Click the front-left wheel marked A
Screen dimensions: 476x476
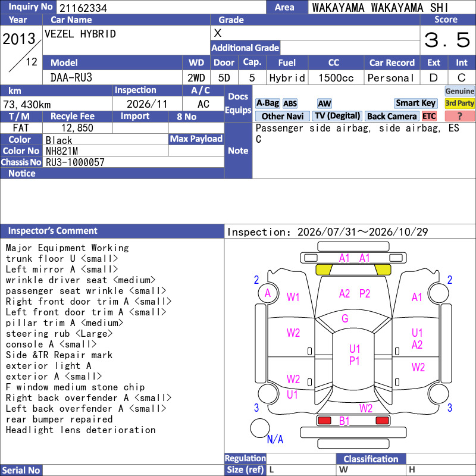click(x=268, y=293)
